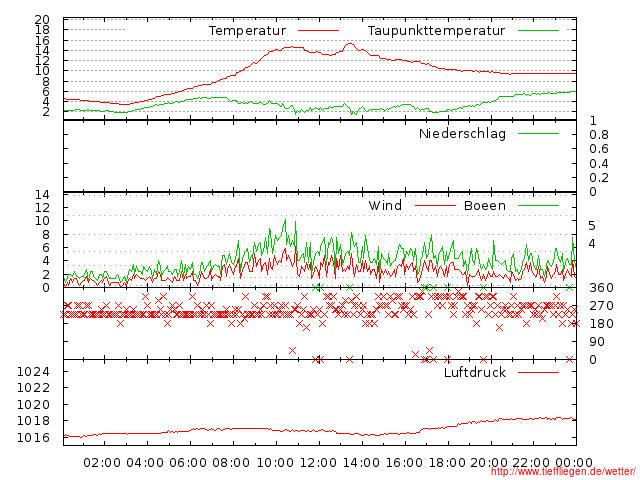640x480 pixels.
Task: Click the 0.2 precipitation axis value
Action: pos(599,178)
